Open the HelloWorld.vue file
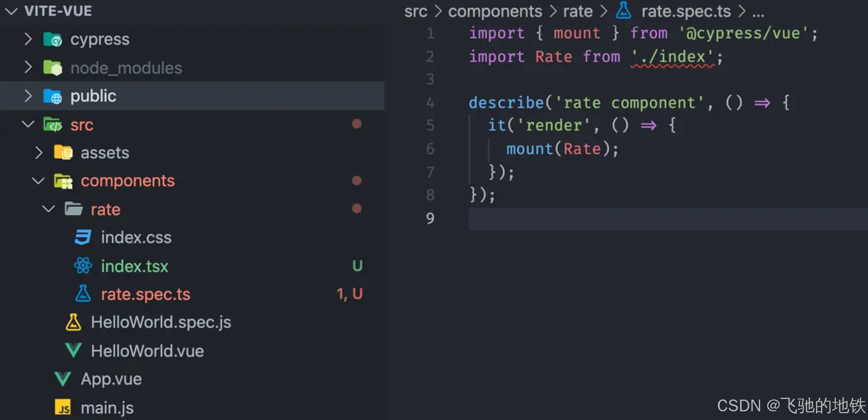Viewport: 868px width, 420px height. 147,351
